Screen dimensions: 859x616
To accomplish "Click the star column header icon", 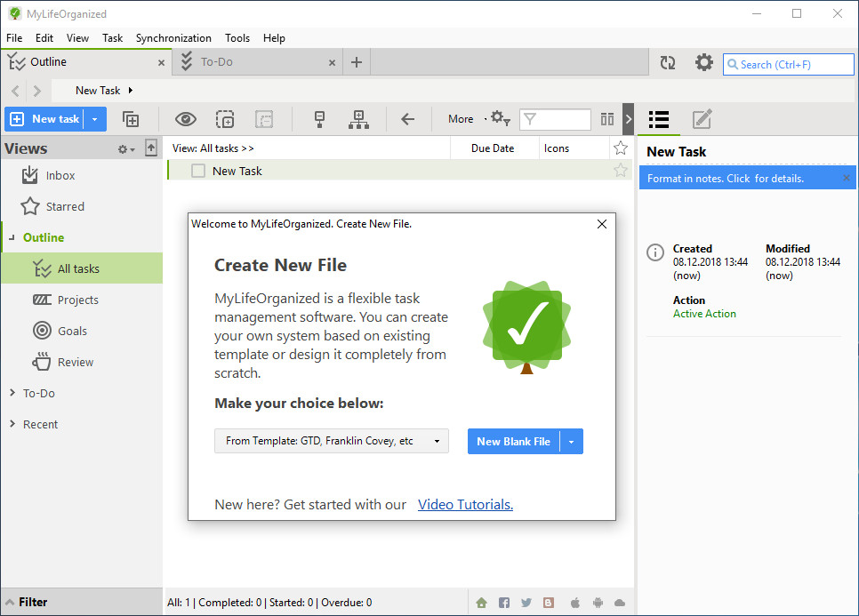I will [x=620, y=148].
